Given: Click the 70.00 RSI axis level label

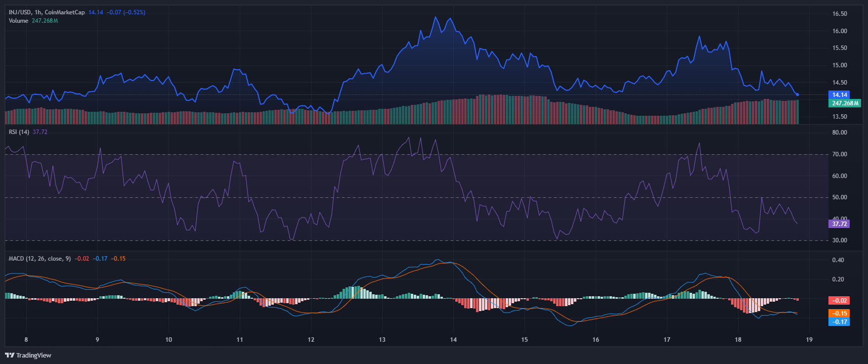Looking at the screenshot, I should pyautogui.click(x=839, y=154).
